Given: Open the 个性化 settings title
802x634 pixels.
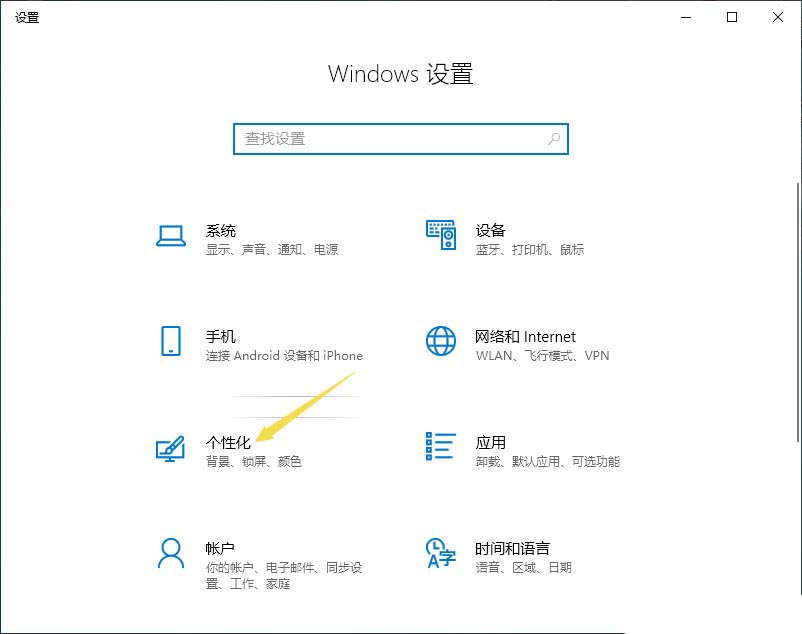Looking at the screenshot, I should (228, 443).
